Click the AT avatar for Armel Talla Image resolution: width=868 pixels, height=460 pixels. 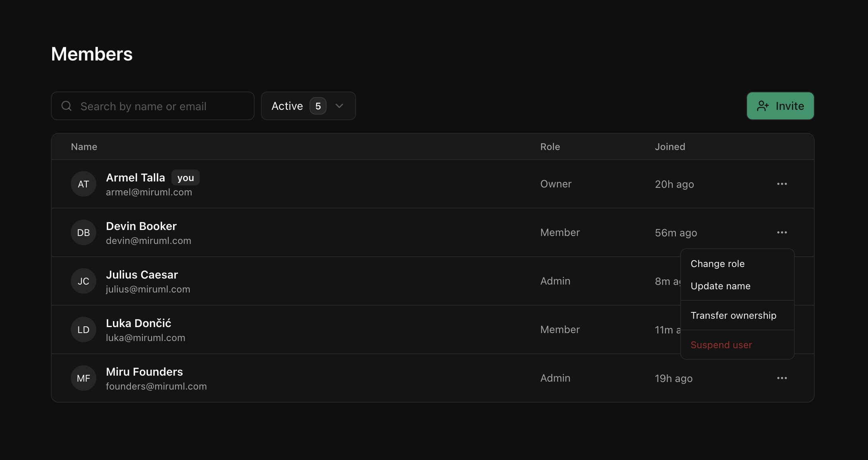click(84, 184)
